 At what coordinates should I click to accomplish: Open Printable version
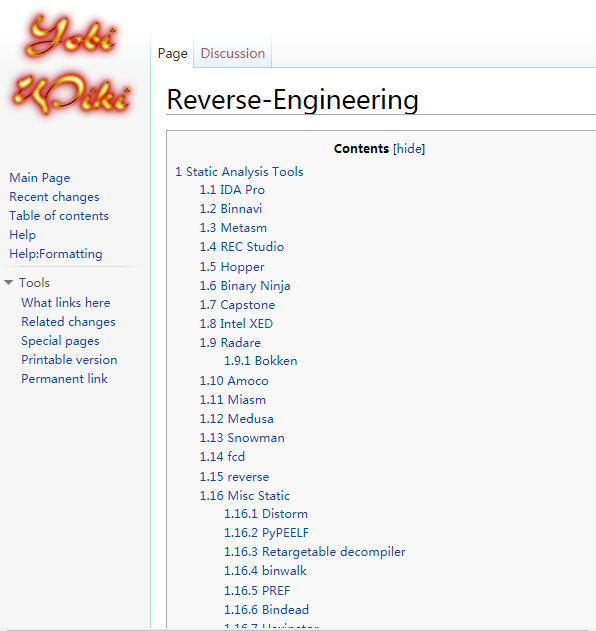69,360
